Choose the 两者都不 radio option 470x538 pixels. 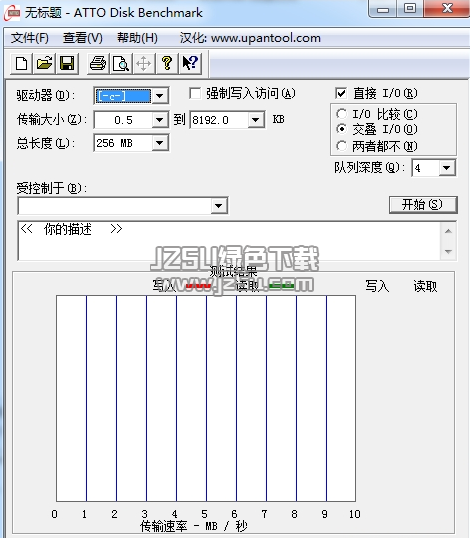point(341,146)
